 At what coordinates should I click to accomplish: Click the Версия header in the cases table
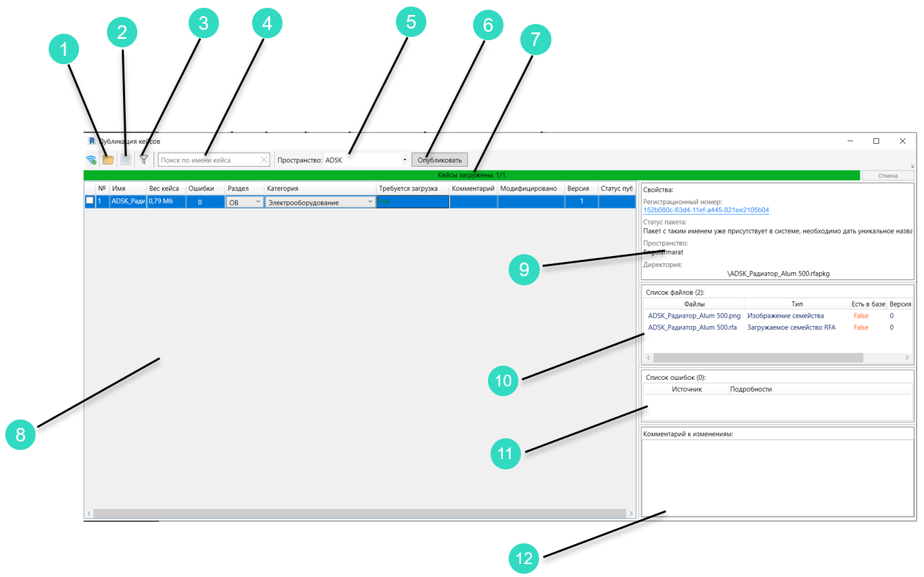click(x=581, y=188)
